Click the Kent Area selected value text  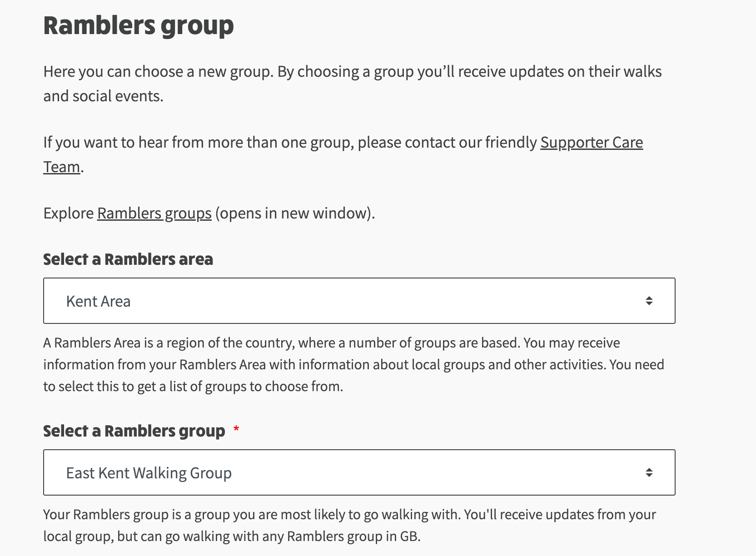tap(98, 301)
